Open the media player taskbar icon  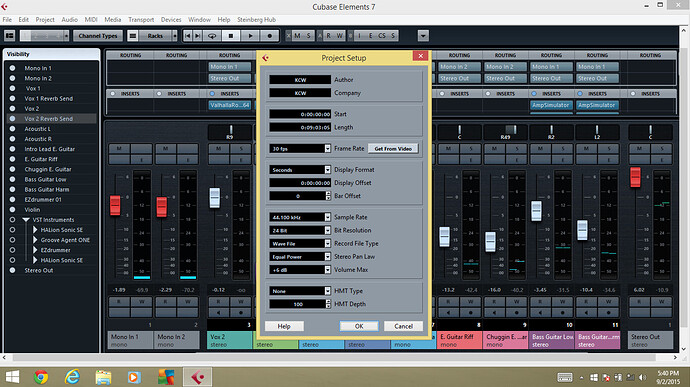click(x=134, y=377)
